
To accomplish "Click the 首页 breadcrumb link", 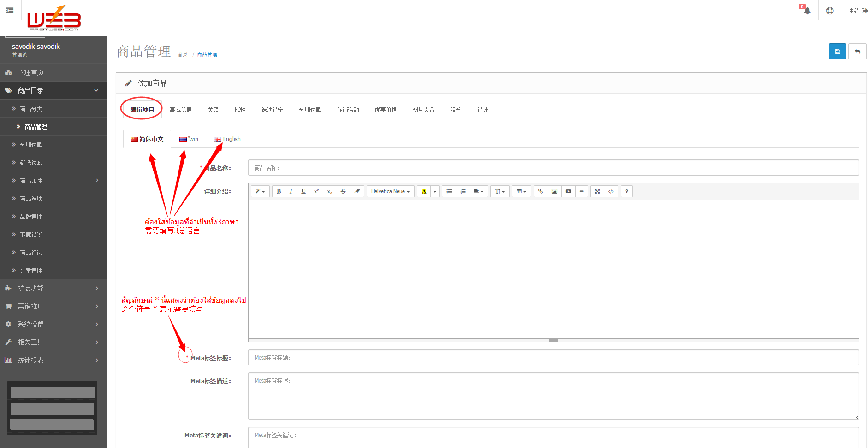I will [x=183, y=54].
